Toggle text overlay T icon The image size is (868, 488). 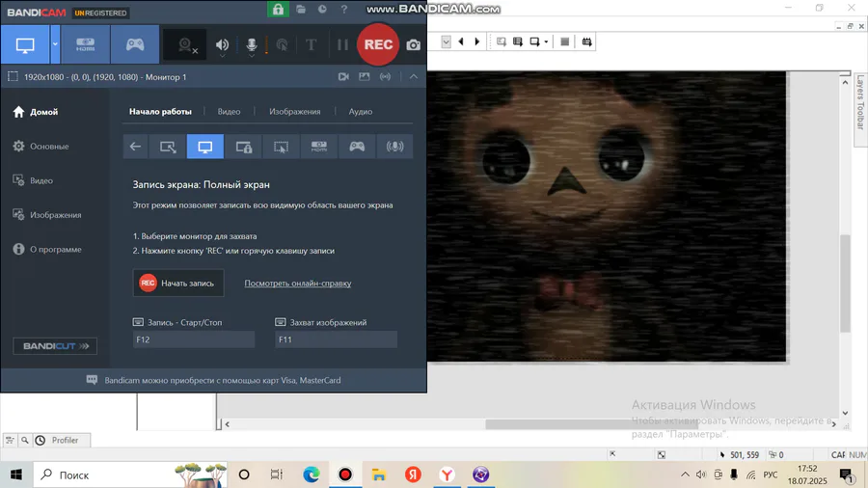point(311,44)
